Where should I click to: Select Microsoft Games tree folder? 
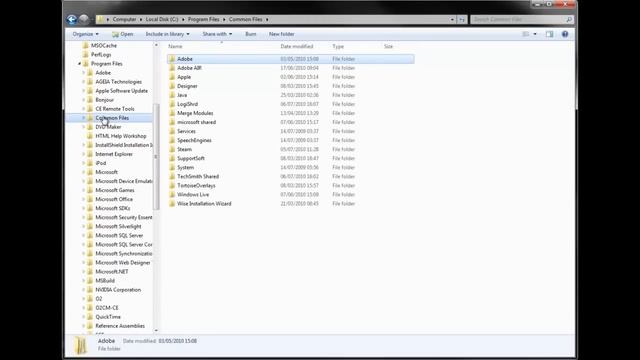pos(115,190)
